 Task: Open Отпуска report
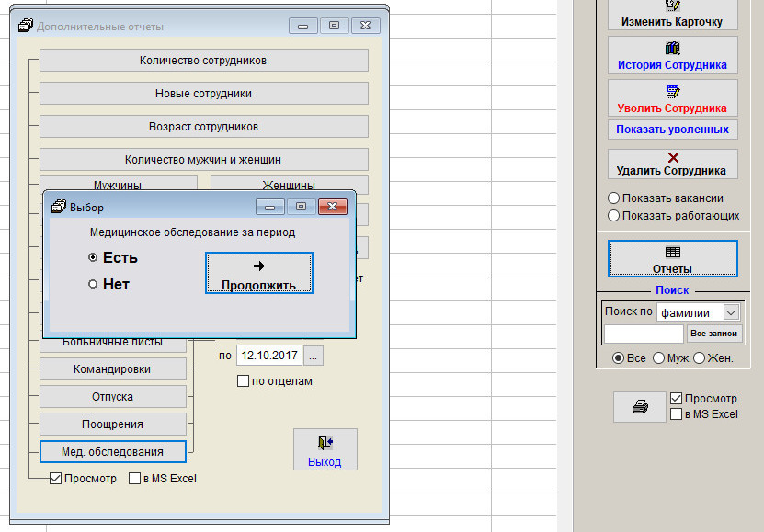[x=112, y=397]
